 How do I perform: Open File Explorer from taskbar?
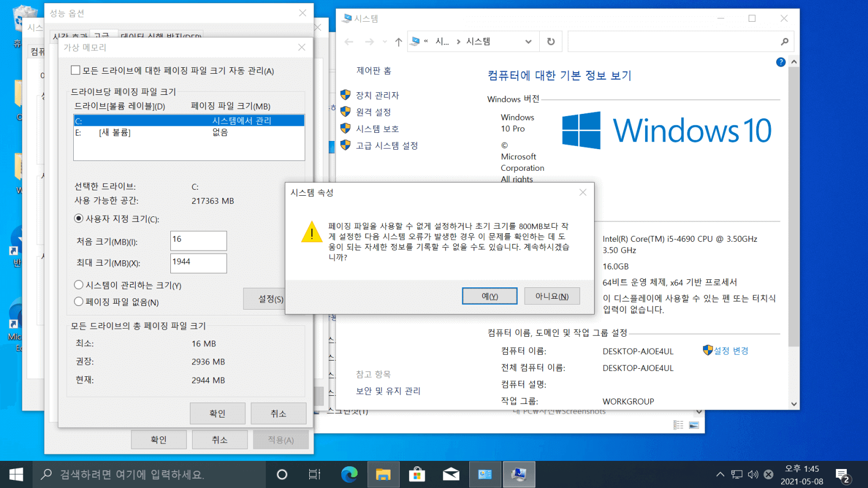point(383,474)
